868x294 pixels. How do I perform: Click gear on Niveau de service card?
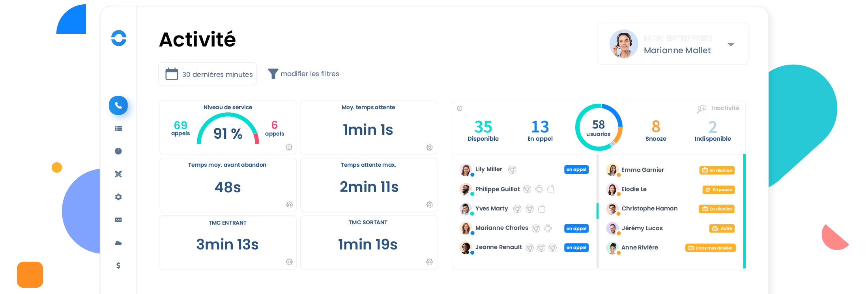coord(289,147)
